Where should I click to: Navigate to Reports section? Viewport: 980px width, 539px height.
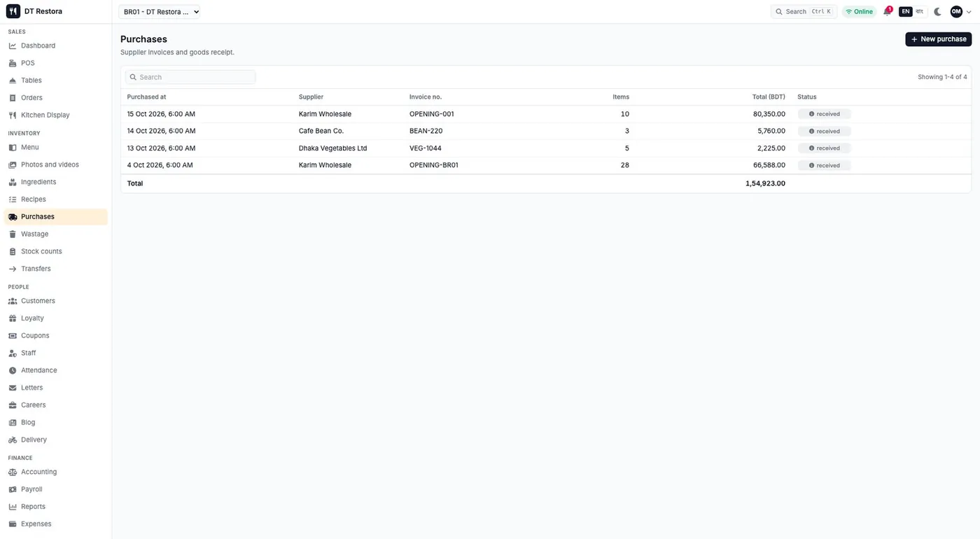pyautogui.click(x=33, y=507)
